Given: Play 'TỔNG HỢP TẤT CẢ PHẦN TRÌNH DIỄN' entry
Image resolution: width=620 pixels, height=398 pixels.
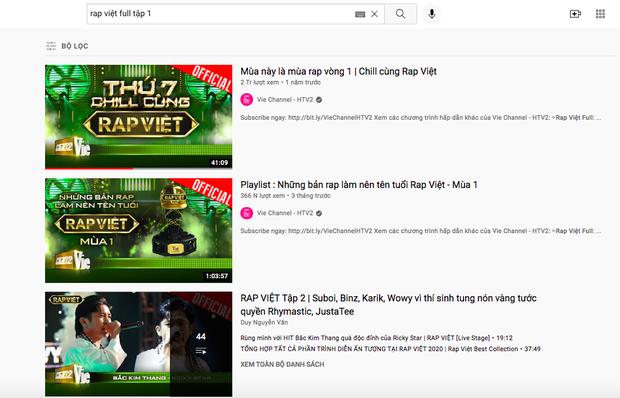Looking at the screenshot, I should point(390,349).
